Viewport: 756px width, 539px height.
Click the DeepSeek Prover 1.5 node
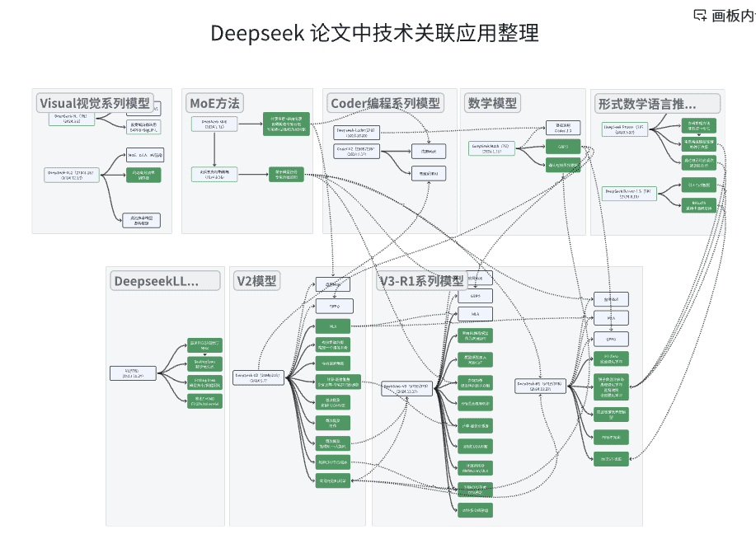[x=629, y=194]
